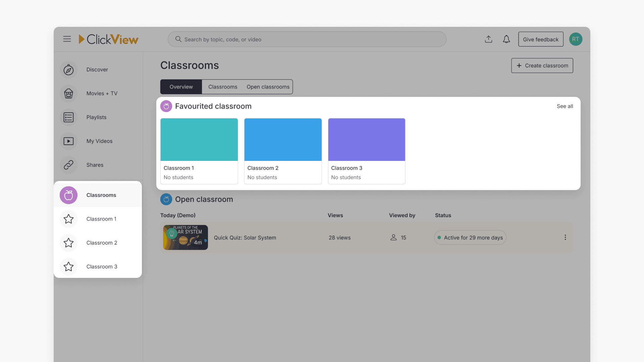
Task: Open notifications via the bell icon
Action: click(506, 39)
